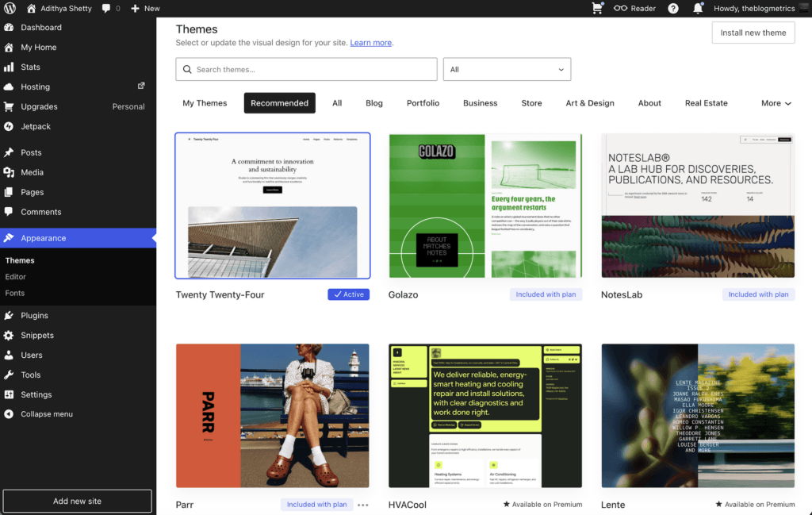812x515 pixels.
Task: Click NotesLab's Included with plan badge
Action: (x=758, y=294)
